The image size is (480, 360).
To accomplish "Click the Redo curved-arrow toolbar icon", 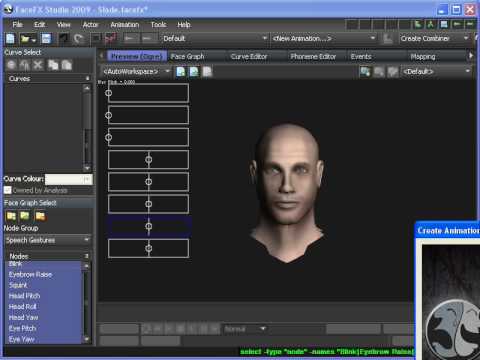I will tap(79, 39).
